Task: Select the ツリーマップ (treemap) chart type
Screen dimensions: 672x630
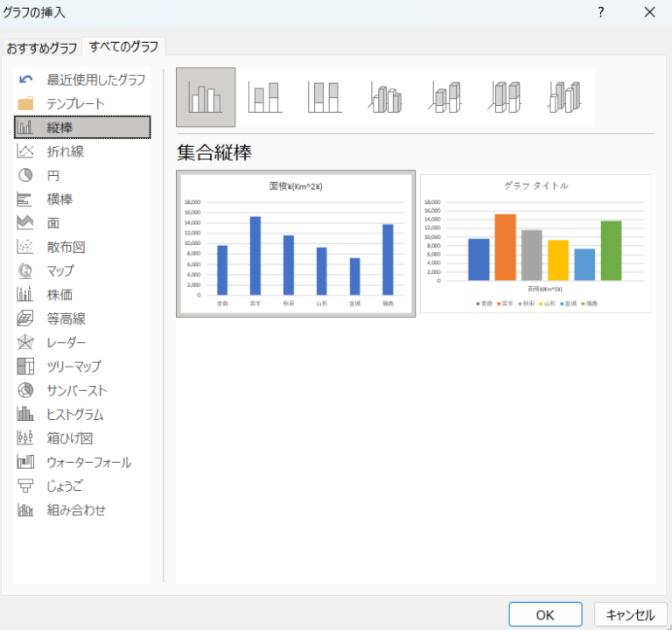Action: point(73,367)
